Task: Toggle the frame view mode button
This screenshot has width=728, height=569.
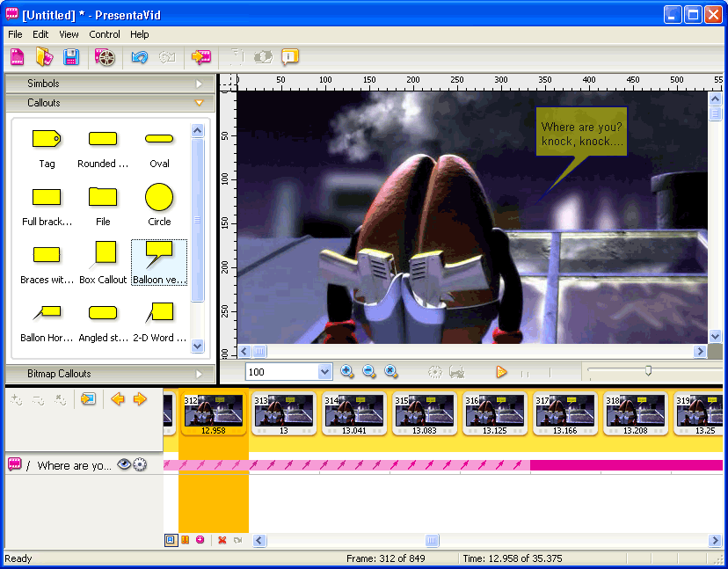Action: (x=171, y=540)
